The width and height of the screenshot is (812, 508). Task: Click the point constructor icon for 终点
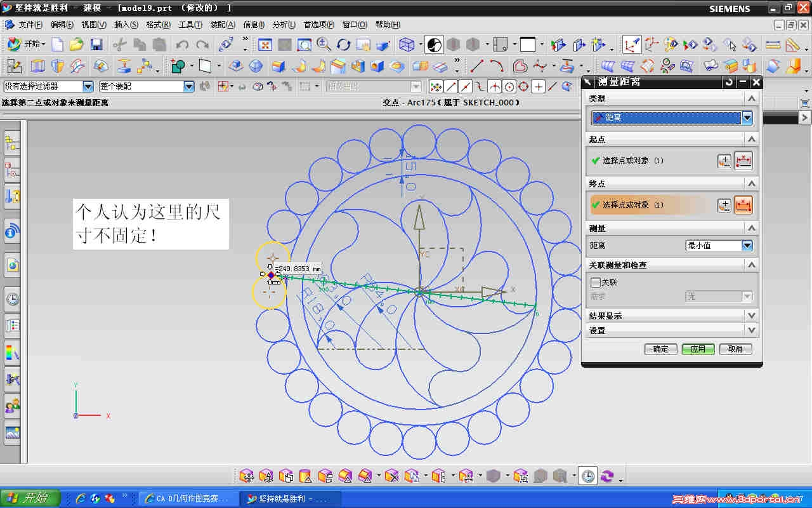point(724,205)
